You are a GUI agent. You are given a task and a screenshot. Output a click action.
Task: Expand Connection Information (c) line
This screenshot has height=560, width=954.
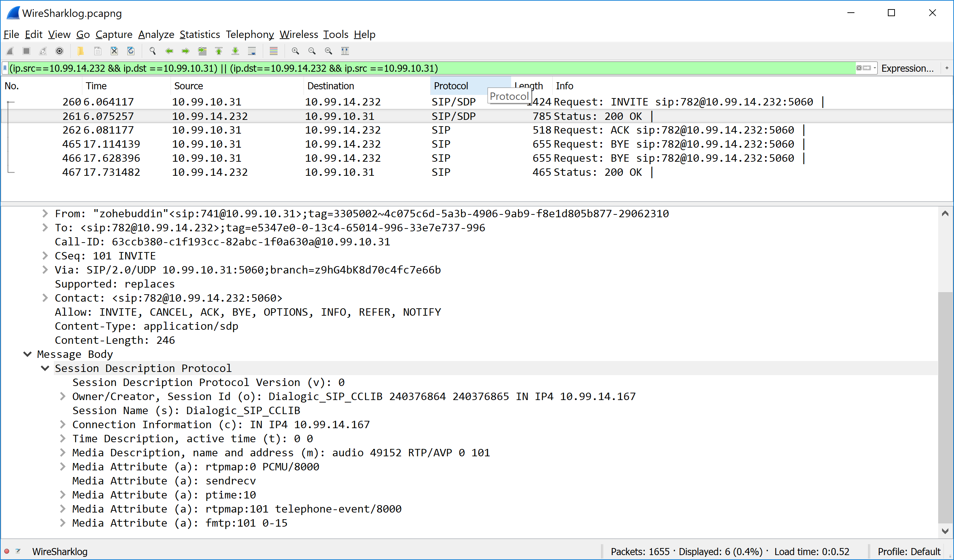pos(63,425)
